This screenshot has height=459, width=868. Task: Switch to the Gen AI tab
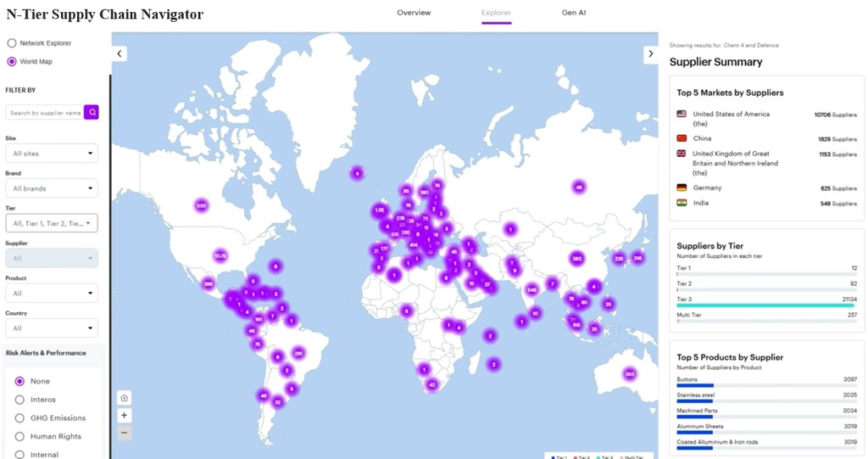click(x=574, y=13)
